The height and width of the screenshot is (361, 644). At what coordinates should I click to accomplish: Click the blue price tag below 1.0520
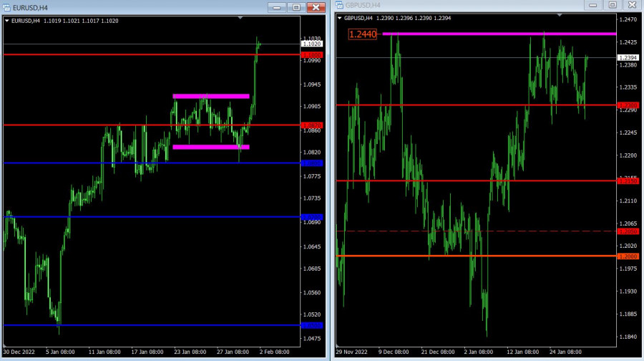coord(312,325)
